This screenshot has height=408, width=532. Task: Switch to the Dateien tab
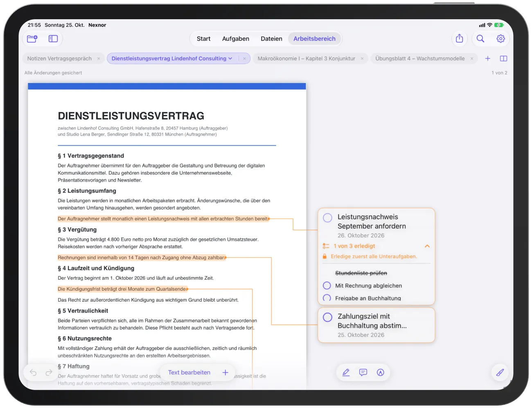[271, 39]
